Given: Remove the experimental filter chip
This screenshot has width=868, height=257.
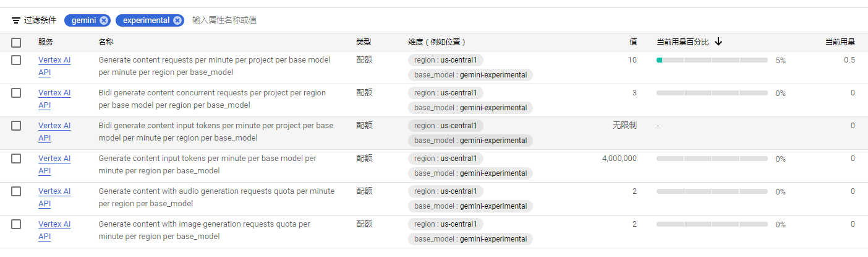Looking at the screenshot, I should [177, 20].
